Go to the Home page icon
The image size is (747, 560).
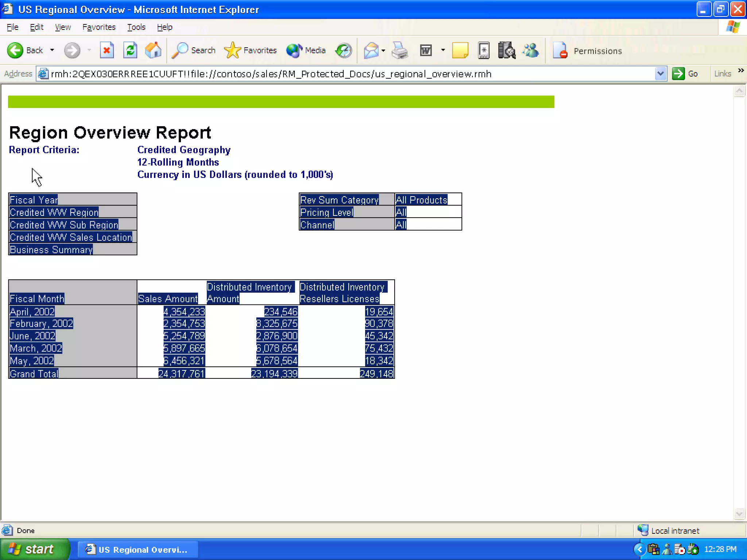click(153, 50)
